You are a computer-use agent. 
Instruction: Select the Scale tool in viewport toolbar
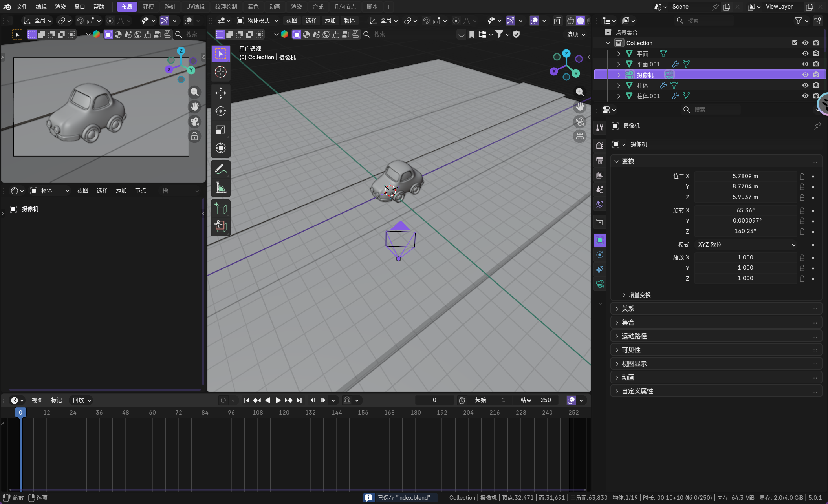click(220, 130)
